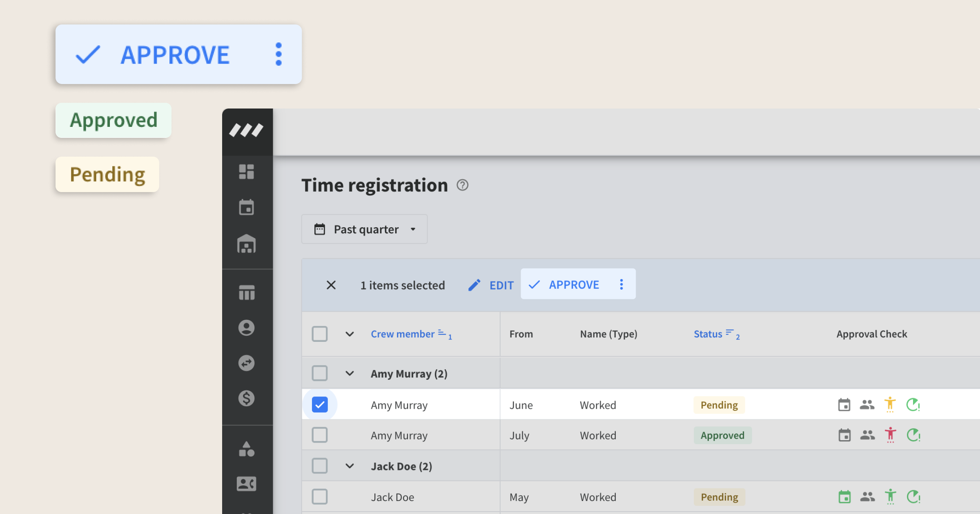Collapse the Amy Murray (2) group

[350, 374]
